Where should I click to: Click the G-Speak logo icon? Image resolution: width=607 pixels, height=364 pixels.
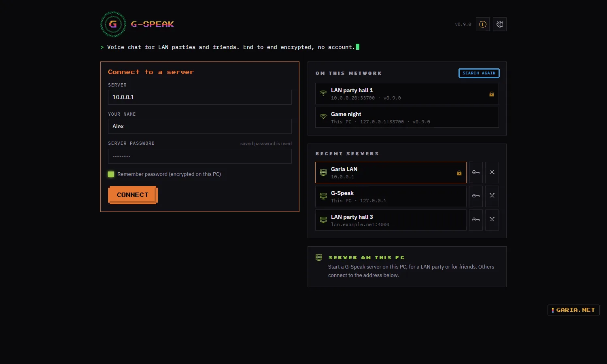113,24
